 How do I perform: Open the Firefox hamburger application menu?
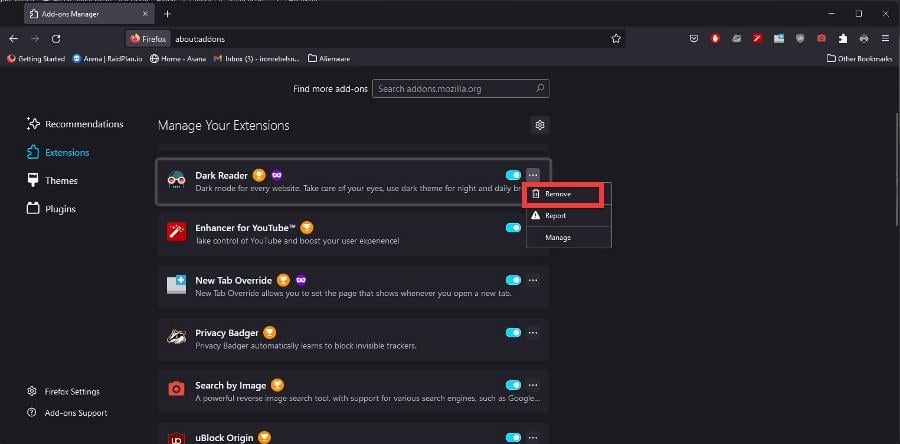point(885,39)
